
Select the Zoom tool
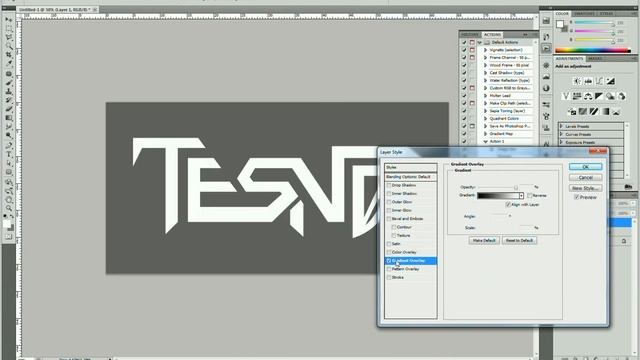point(9,209)
